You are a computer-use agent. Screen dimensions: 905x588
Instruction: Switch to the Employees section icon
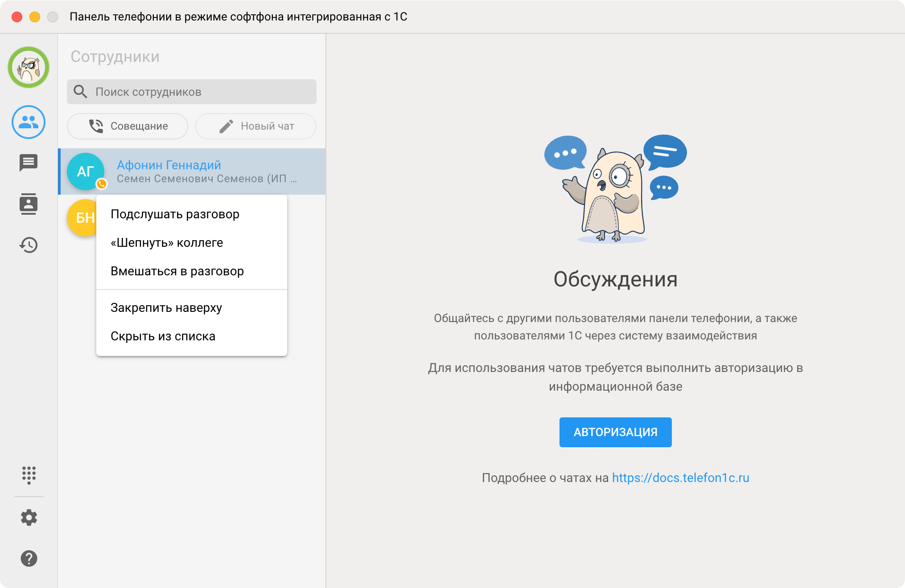[x=29, y=122]
